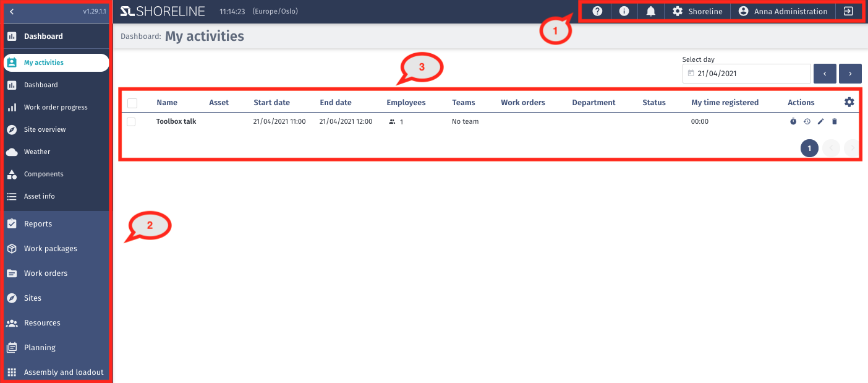
Task: View history of Toolbox talk
Action: pos(807,122)
